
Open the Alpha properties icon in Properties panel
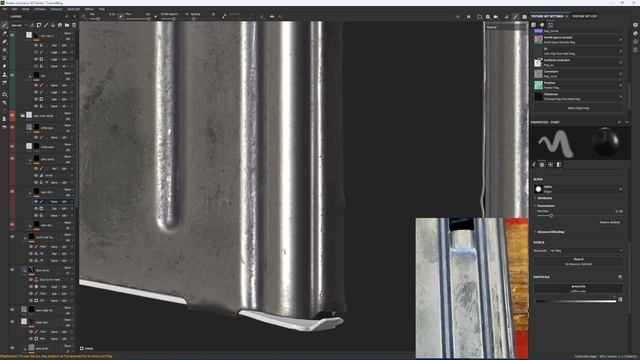coord(542,164)
